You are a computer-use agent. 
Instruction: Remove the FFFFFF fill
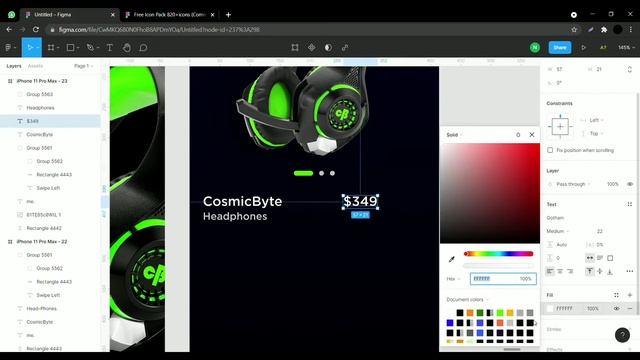tap(630, 309)
